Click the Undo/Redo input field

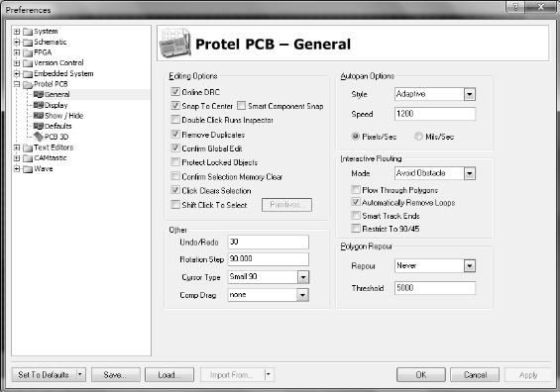pyautogui.click(x=269, y=242)
